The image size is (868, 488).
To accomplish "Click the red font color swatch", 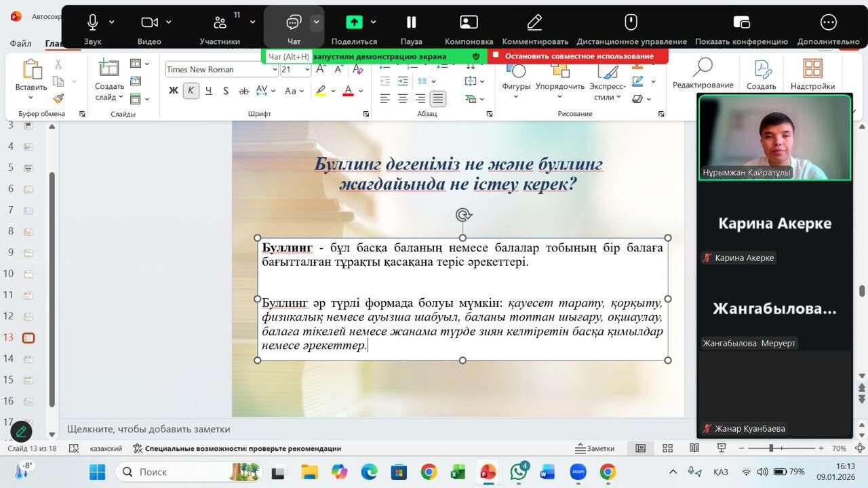I will pos(348,91).
